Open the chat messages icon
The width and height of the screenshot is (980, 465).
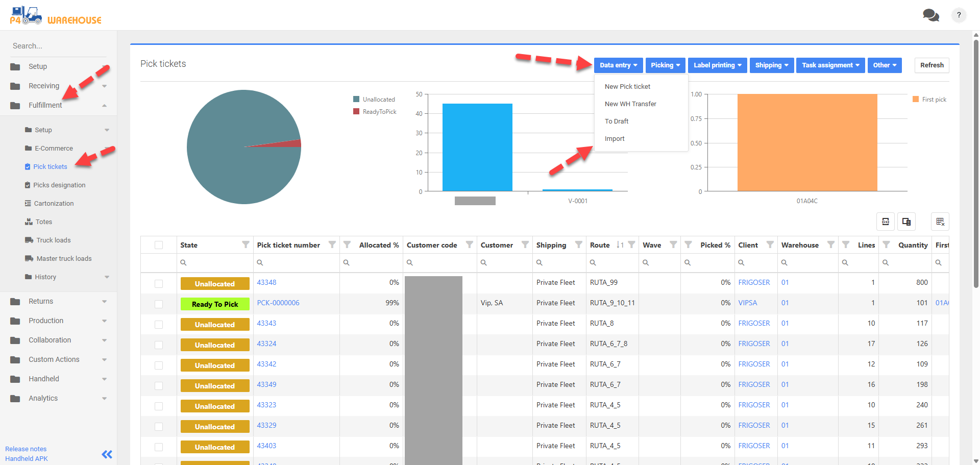click(x=930, y=15)
